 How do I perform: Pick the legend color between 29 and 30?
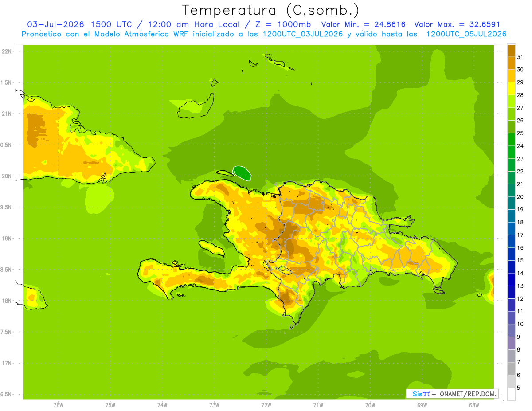[511, 76]
